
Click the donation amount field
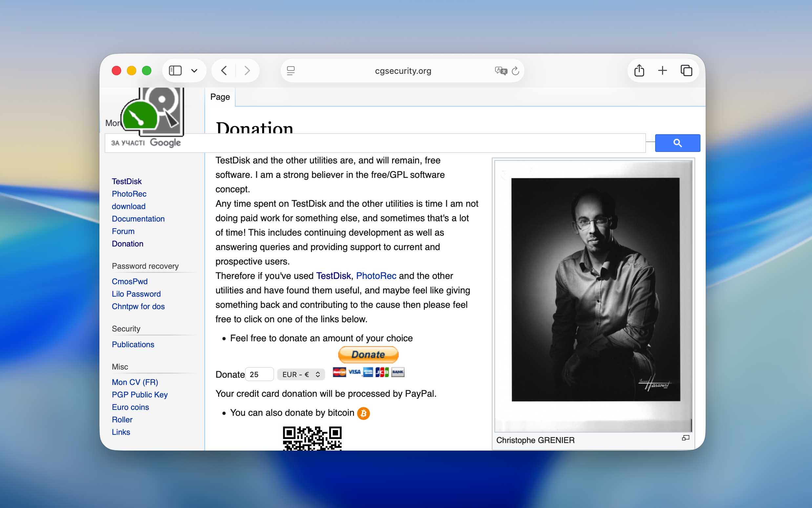[x=259, y=374]
